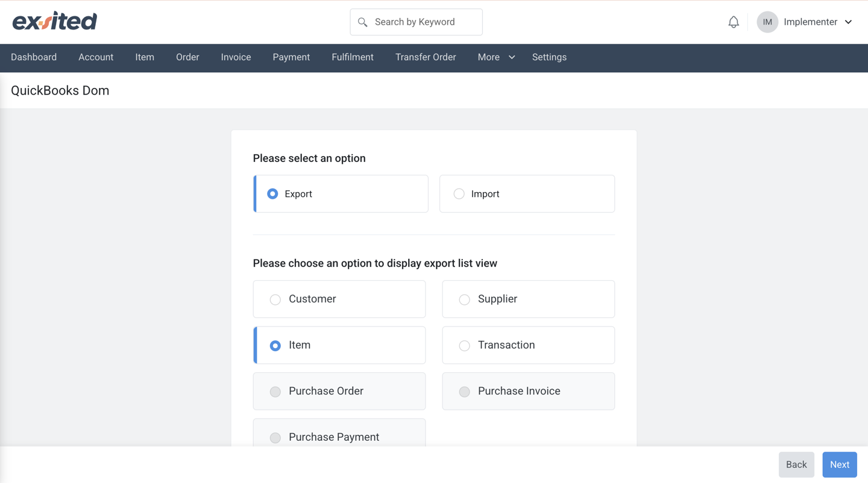868x483 pixels.
Task: Open the Fulfilment section
Action: point(353,57)
